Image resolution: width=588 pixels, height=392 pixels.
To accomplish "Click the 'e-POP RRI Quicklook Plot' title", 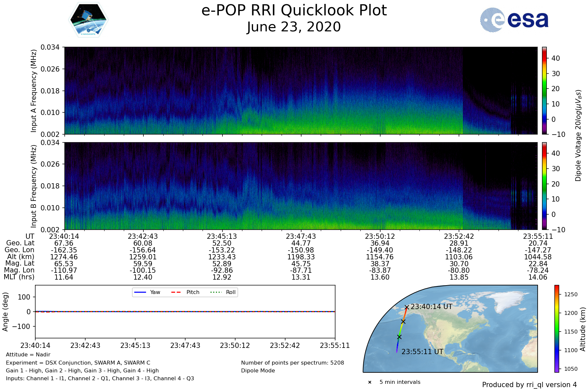I will tap(294, 10).
